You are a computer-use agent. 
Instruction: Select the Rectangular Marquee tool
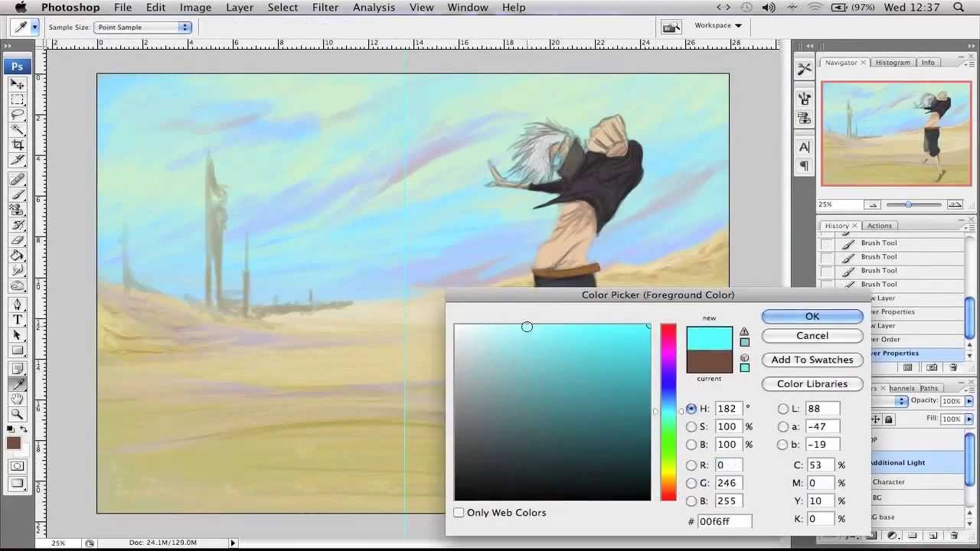(17, 99)
